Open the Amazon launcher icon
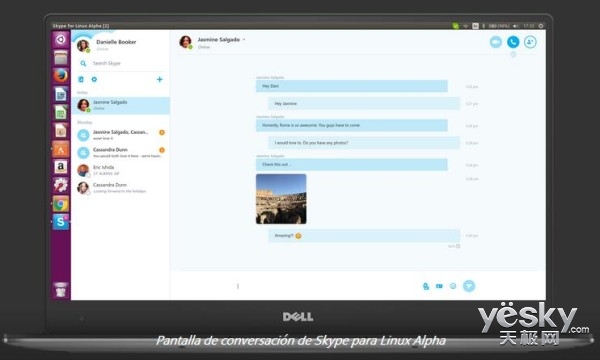The image size is (600, 360). click(x=60, y=167)
